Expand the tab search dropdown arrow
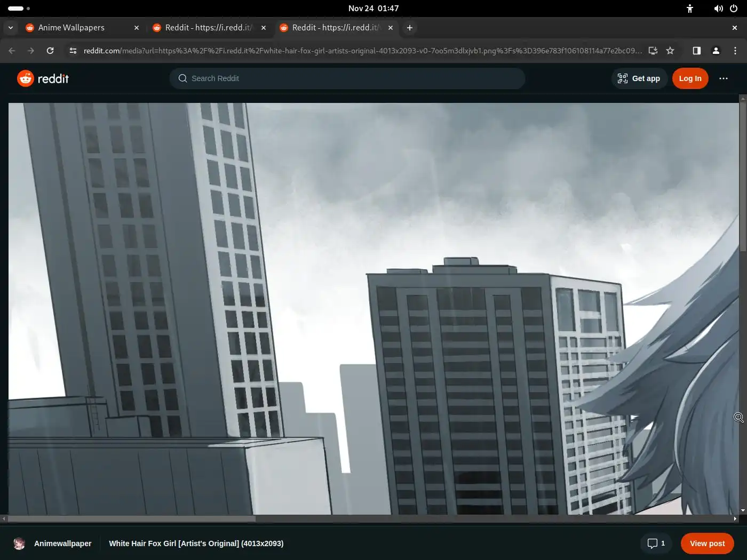Image resolution: width=747 pixels, height=560 pixels. pyautogui.click(x=11, y=28)
